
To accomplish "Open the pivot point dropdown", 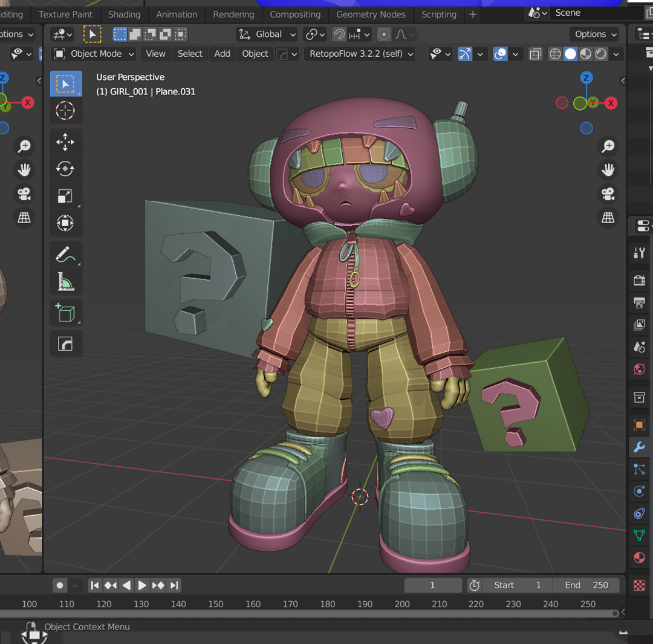I will (x=315, y=34).
